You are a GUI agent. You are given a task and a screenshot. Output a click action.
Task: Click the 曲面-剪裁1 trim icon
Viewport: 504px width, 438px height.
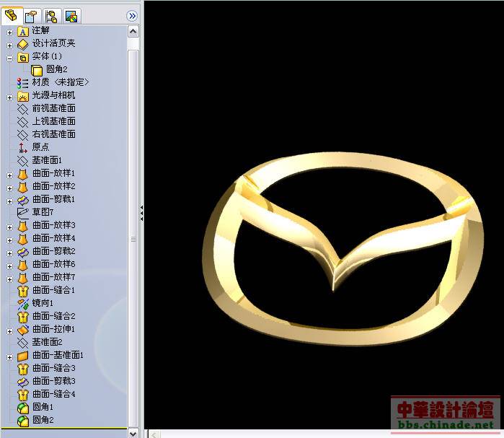23,201
